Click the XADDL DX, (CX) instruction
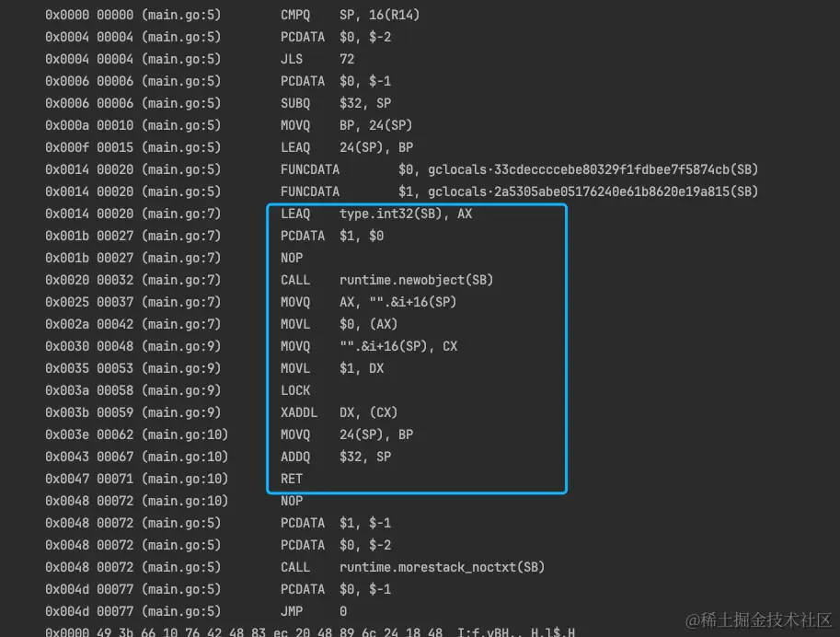The image size is (840, 637). click(x=339, y=412)
